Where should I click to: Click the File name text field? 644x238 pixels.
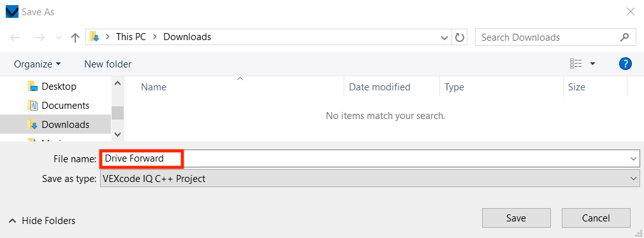click(363, 158)
